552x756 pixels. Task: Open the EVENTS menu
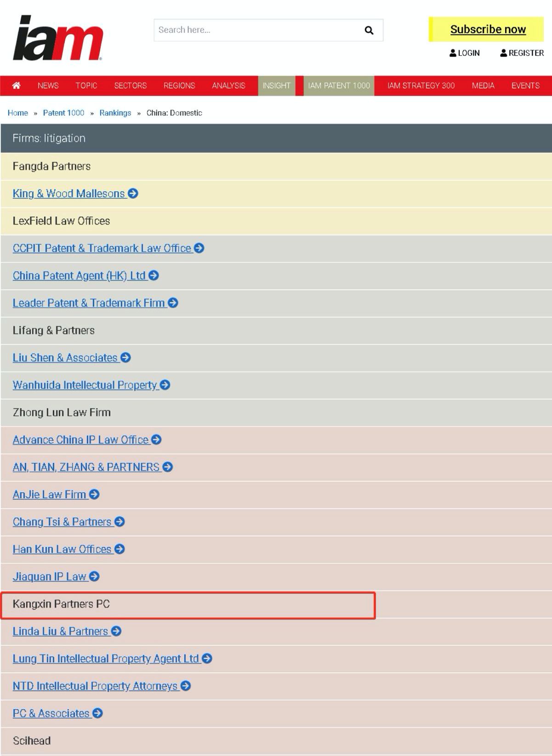(525, 85)
